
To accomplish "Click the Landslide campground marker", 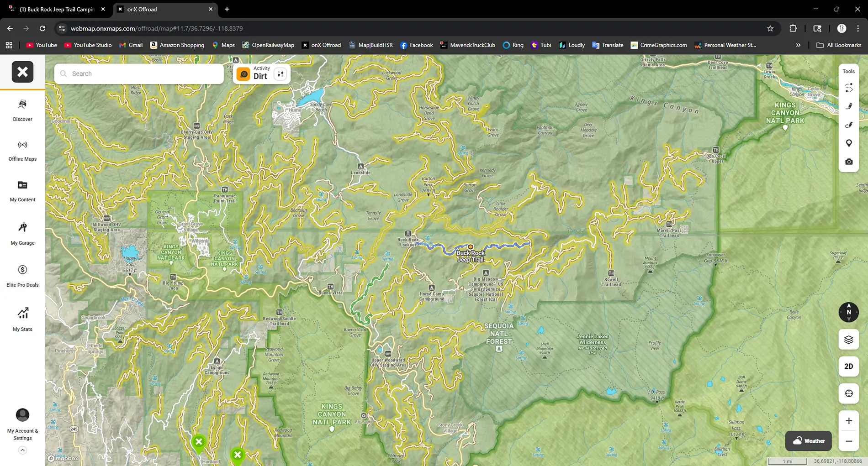I will [x=360, y=167].
